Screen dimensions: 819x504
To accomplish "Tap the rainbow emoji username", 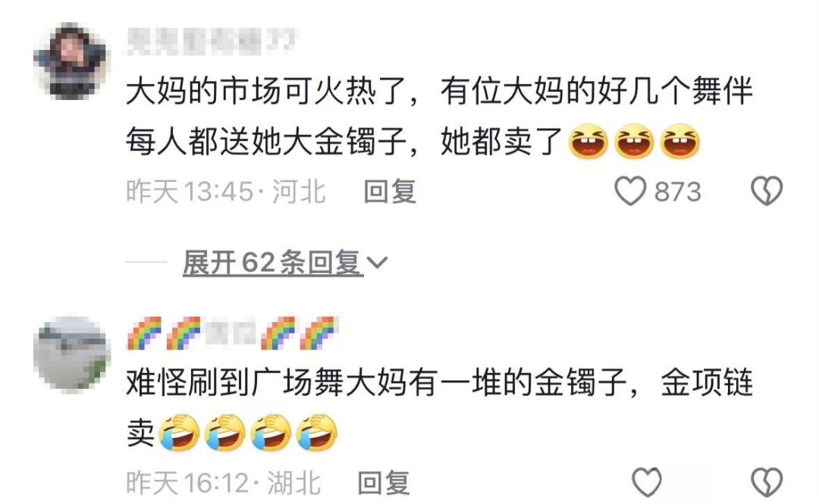I will pyautogui.click(x=233, y=333).
